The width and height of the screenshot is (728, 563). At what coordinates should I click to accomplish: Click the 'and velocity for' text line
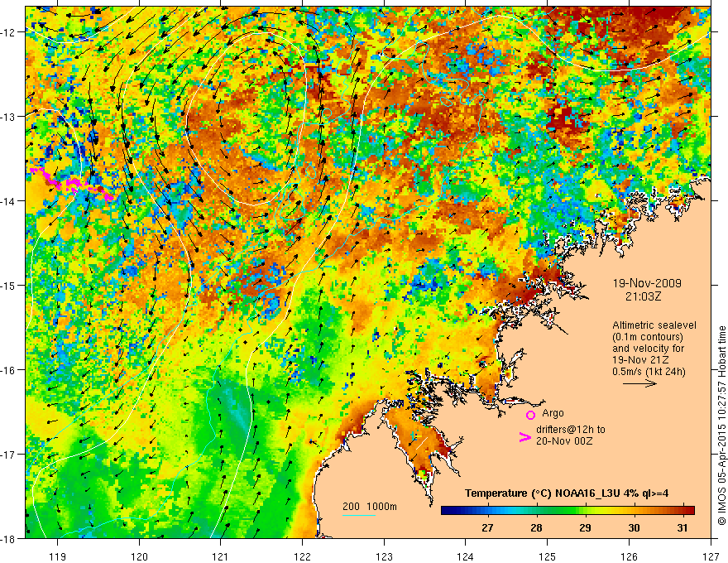coord(648,349)
